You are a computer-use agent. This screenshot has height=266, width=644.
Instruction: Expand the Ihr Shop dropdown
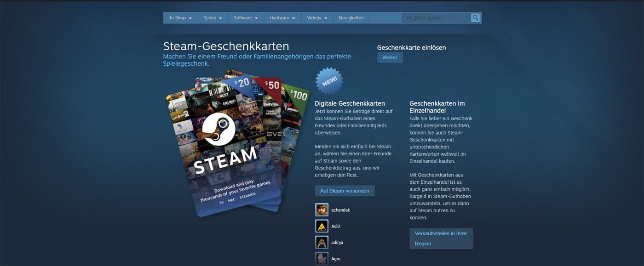click(x=180, y=18)
